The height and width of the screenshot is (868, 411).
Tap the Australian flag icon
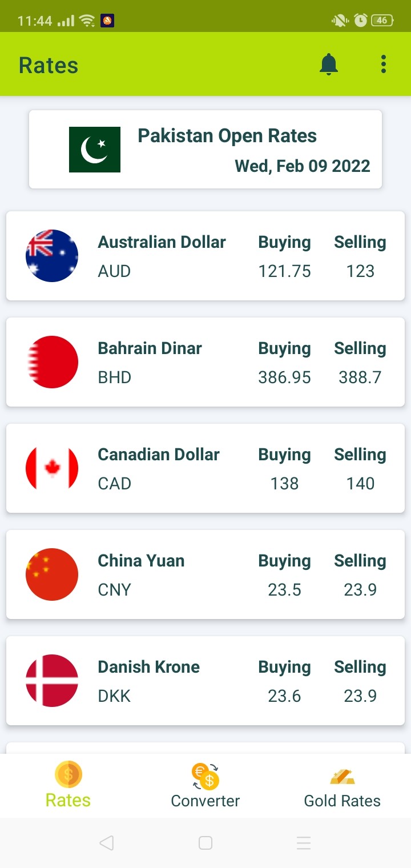pos(52,256)
